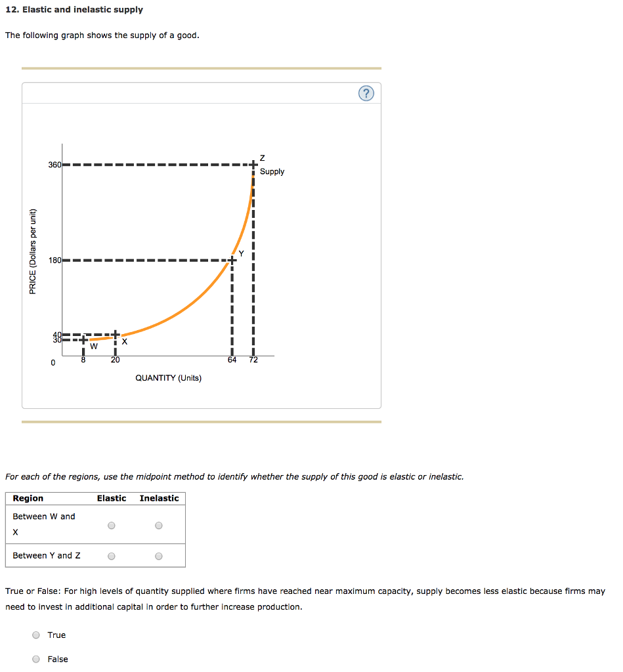Image resolution: width=623 pixels, height=672 pixels.
Task: Select Elastic for the region between Y and Z
Action: [x=111, y=555]
